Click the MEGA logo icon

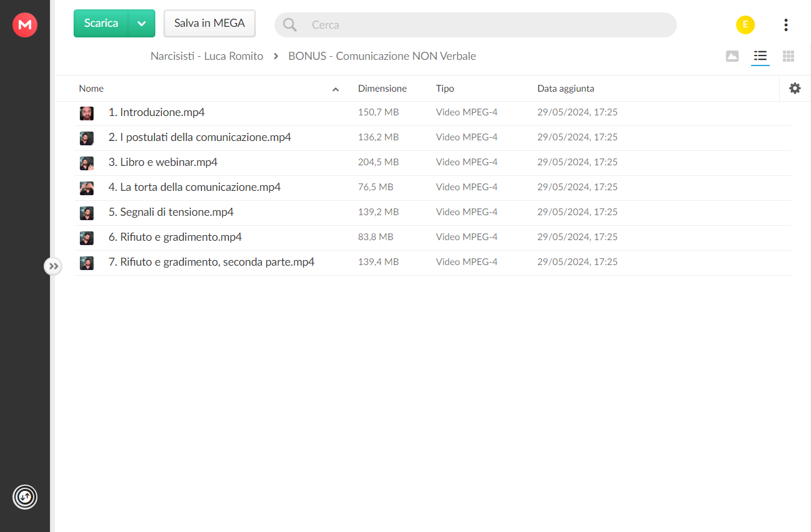click(25, 25)
